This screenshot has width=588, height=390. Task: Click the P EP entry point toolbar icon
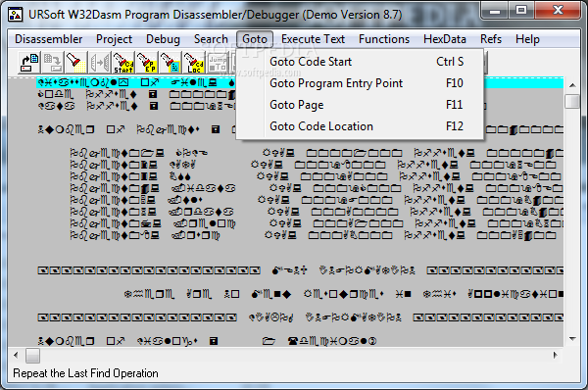(147, 63)
